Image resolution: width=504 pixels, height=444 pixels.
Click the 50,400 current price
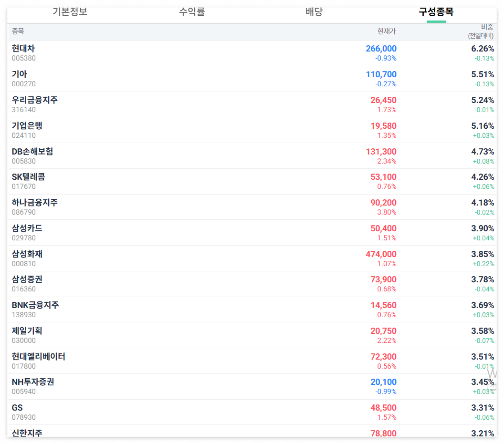pos(383,228)
